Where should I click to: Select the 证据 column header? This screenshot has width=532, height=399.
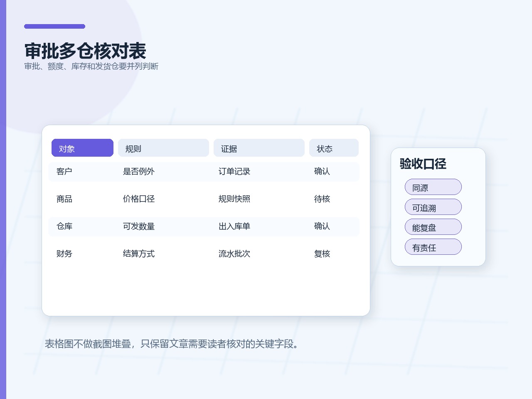[259, 148]
